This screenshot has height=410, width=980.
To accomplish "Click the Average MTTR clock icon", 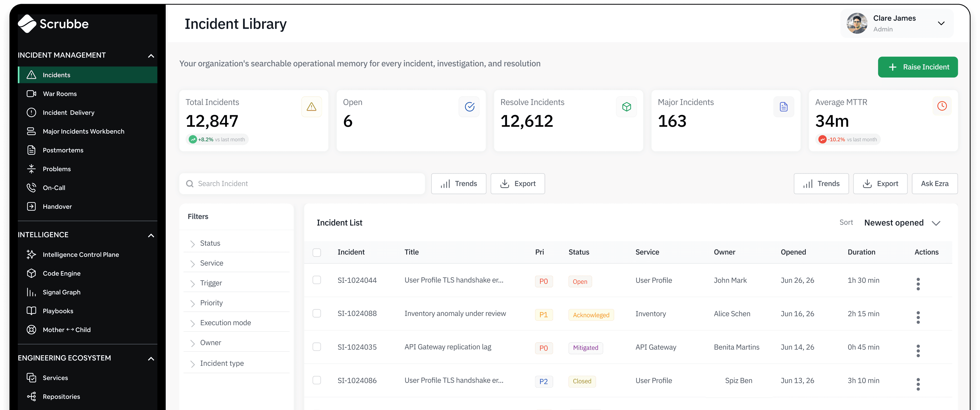I will coord(941,106).
